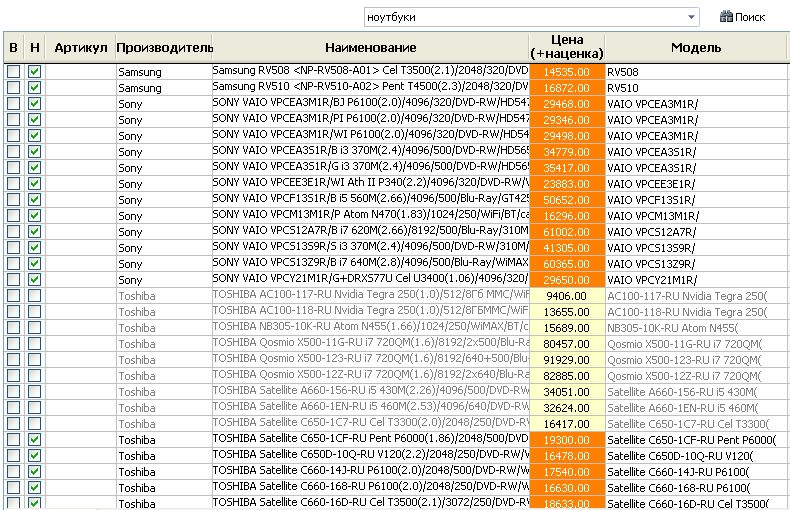Tick В checkbox for SONY VAIO VPCF13S1R/B

(x=14, y=200)
